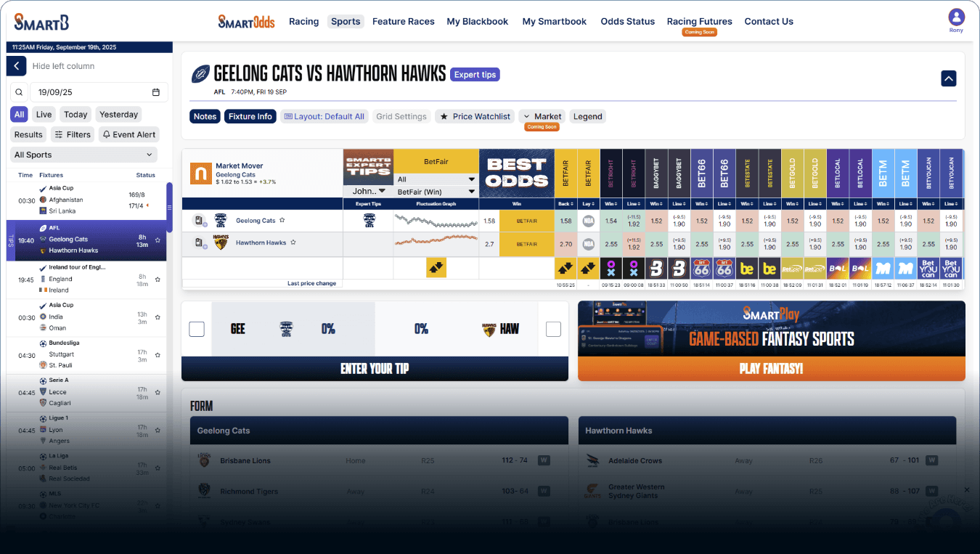Tick the GEE tip checkbox

[197, 330]
